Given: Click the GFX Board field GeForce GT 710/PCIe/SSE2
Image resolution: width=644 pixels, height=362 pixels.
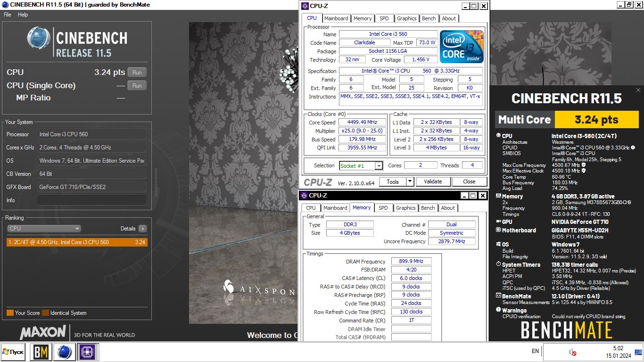Looking at the screenshot, I should coord(91,187).
